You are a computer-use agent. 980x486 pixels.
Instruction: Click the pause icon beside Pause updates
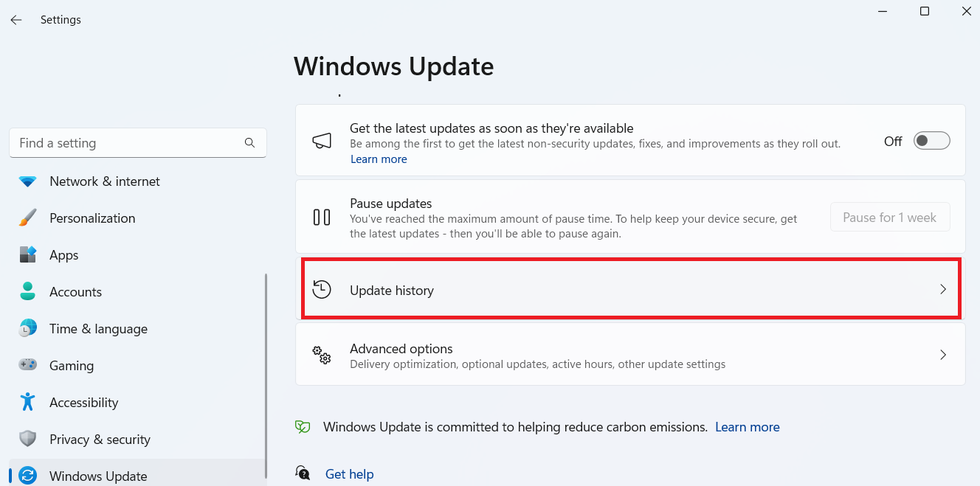coord(322,218)
